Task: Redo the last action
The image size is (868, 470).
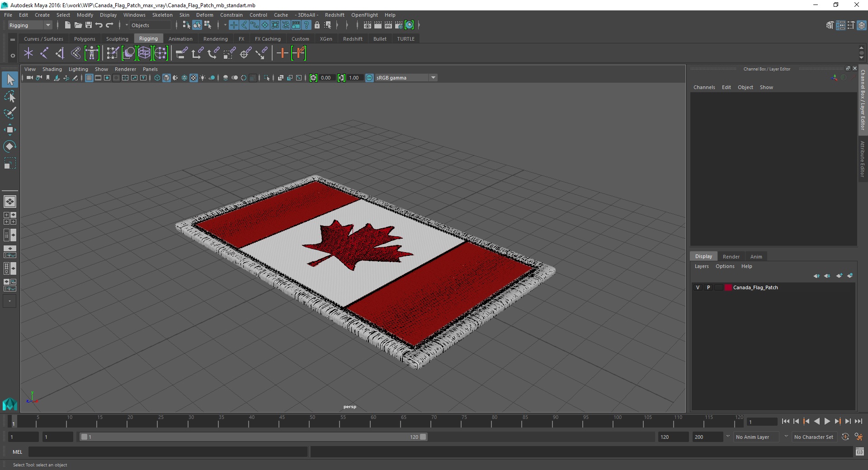Action: [109, 25]
